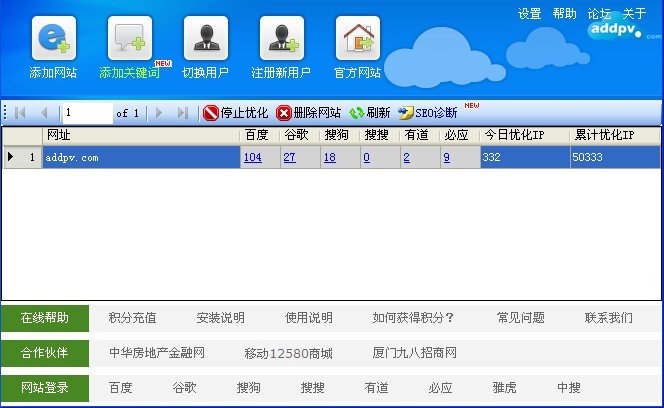Click the 累计优化IP column header
This screenshot has height=408, width=664.
click(615, 135)
